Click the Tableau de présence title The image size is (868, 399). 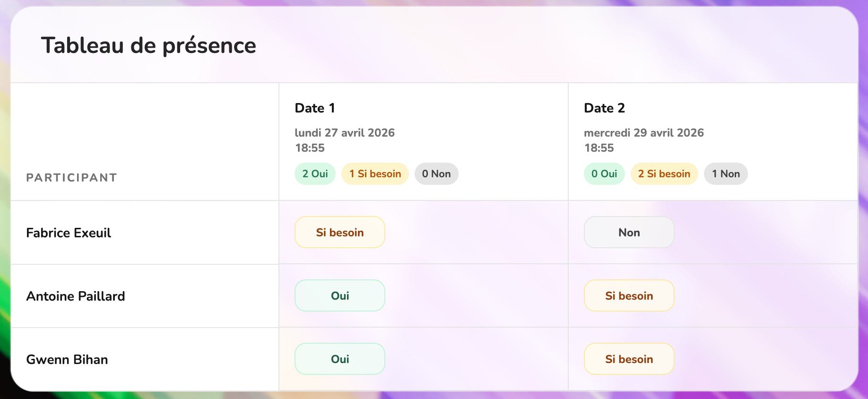click(x=148, y=45)
